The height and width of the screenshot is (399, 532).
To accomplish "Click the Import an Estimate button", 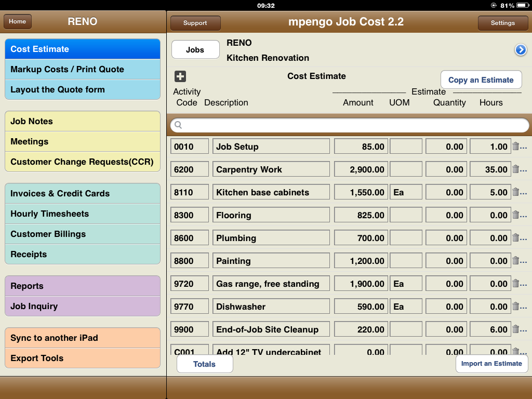I will [x=491, y=364].
